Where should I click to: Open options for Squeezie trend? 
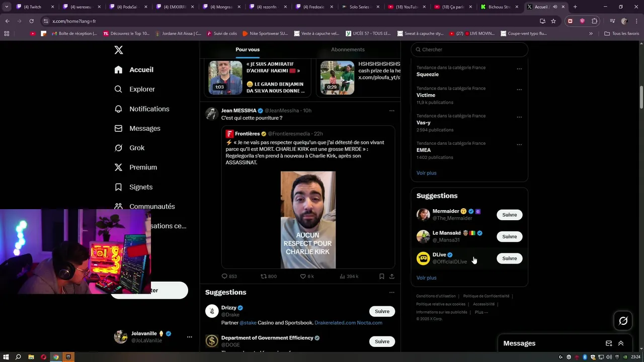point(519,69)
